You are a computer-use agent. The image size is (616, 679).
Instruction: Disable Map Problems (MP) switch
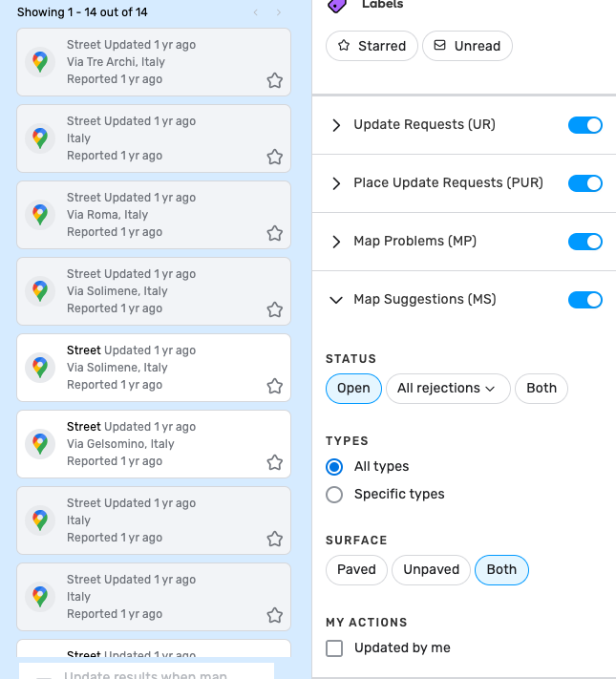click(x=584, y=242)
